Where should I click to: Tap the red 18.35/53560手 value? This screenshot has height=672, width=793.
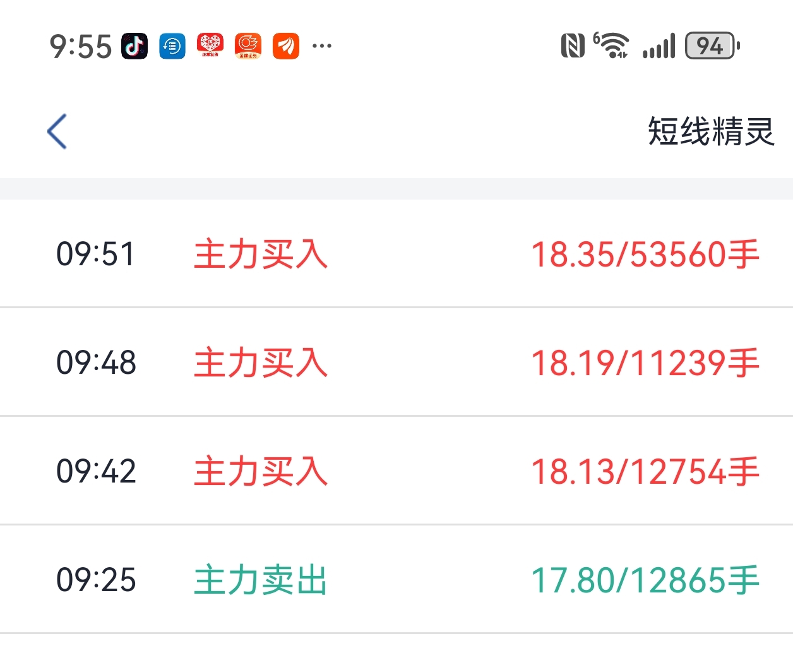(x=645, y=254)
